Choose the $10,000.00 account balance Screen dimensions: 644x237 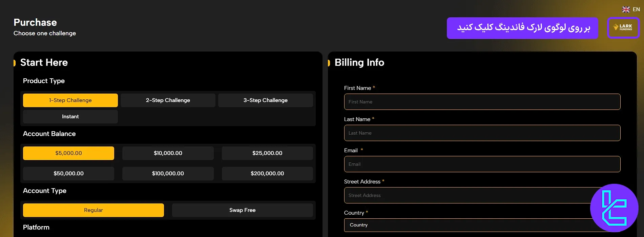click(168, 153)
